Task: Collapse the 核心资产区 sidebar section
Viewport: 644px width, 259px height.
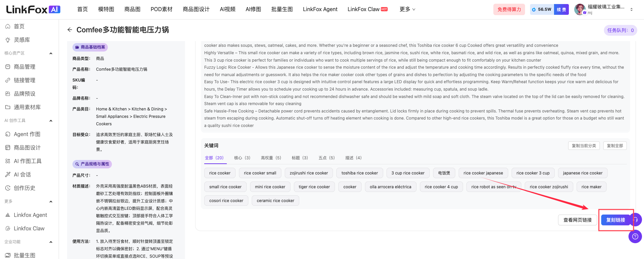Action: tap(51, 53)
